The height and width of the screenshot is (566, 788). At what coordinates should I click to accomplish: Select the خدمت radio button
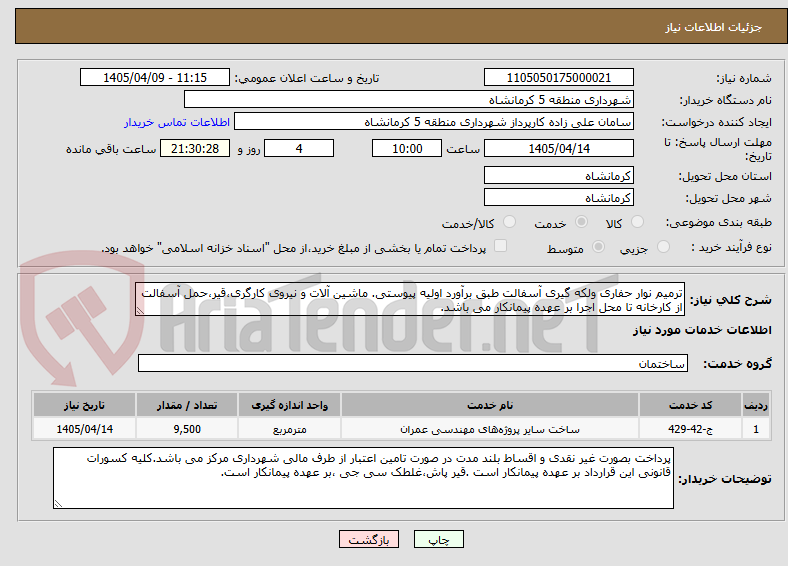[581, 222]
